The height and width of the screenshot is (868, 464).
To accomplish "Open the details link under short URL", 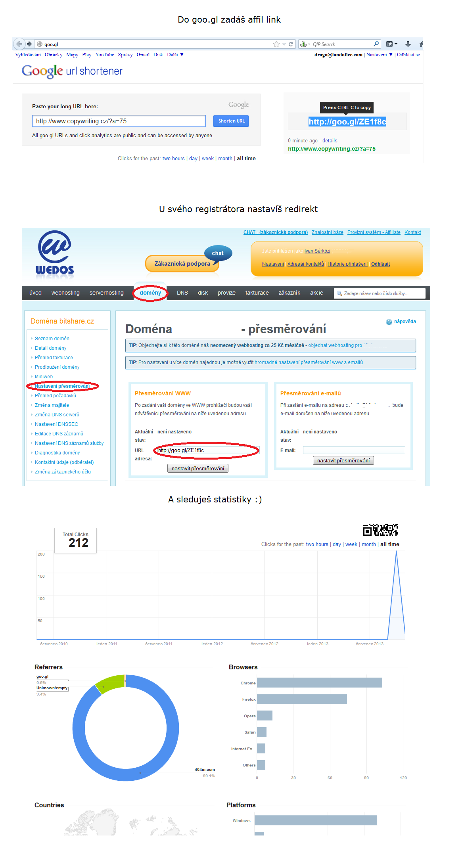I will pyautogui.click(x=330, y=141).
